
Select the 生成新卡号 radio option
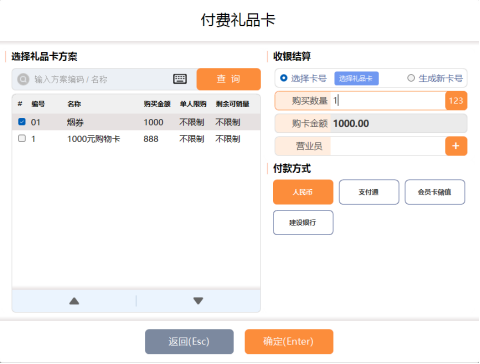[411, 78]
